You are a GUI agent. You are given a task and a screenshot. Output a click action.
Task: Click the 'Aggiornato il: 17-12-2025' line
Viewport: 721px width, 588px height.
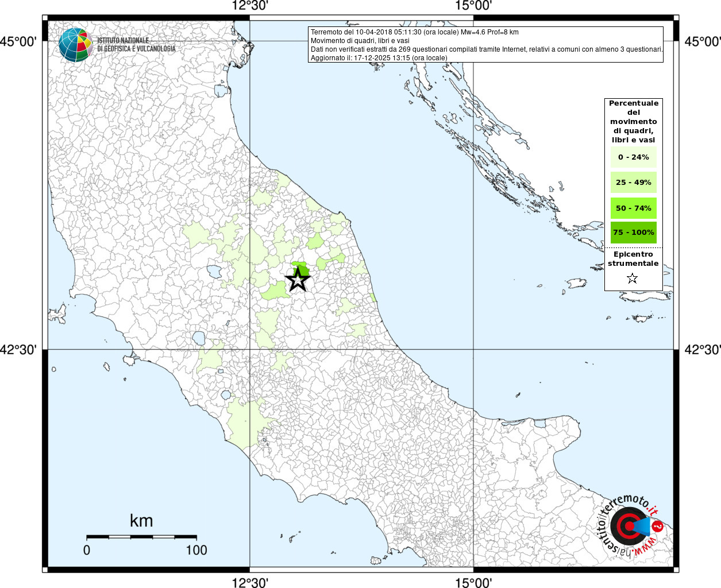[x=379, y=58]
